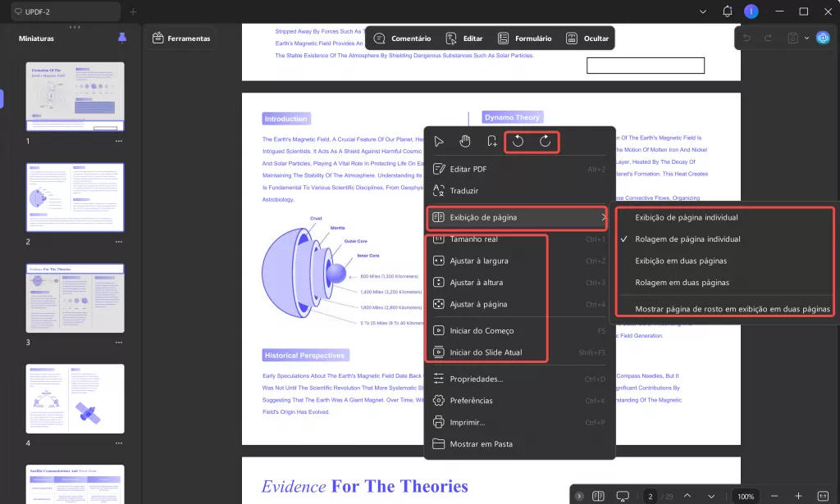Open options menu for thumbnail 4
840x504 pixels.
pos(119,443)
